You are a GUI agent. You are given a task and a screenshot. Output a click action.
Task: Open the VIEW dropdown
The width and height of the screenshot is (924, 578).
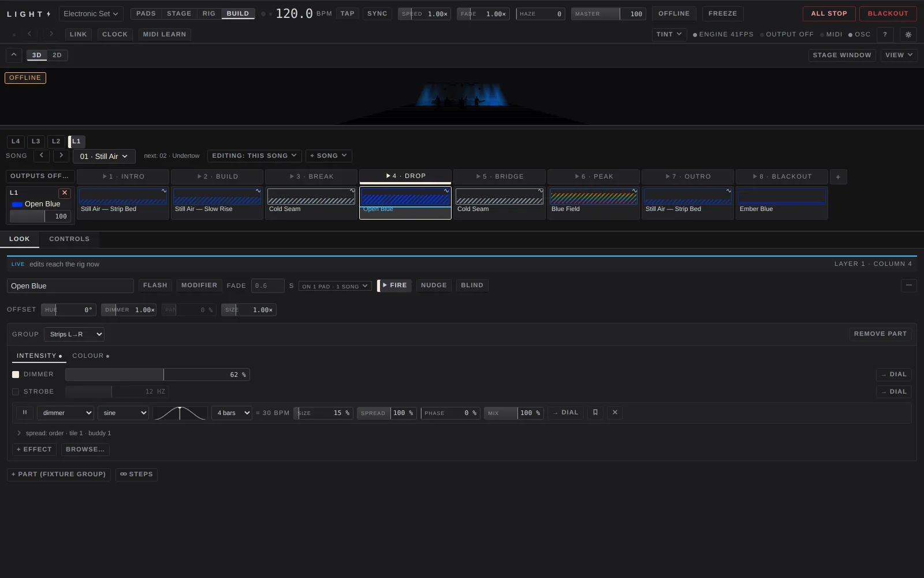pyautogui.click(x=899, y=55)
